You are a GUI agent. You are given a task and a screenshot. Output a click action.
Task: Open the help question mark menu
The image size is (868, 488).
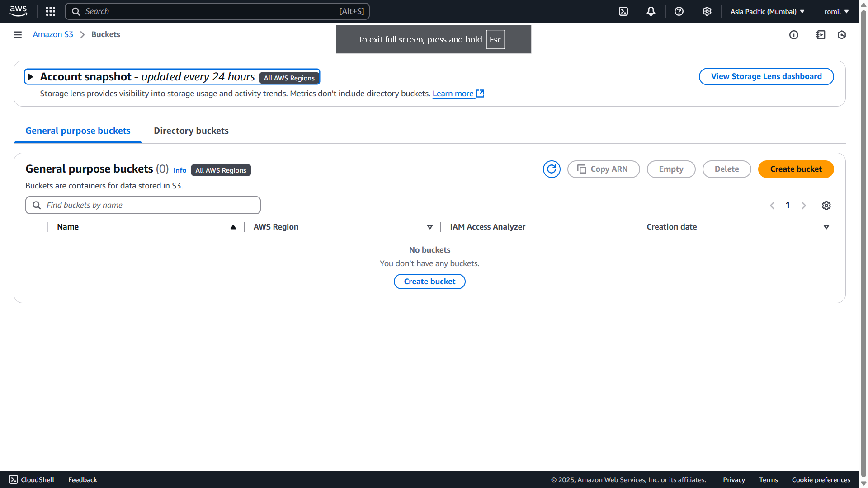click(679, 11)
